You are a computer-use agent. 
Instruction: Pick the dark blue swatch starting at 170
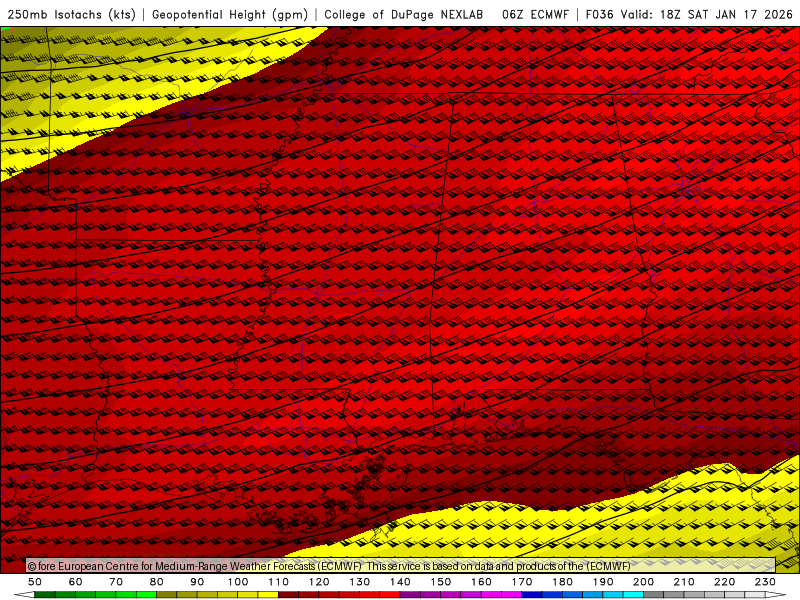[x=532, y=595]
